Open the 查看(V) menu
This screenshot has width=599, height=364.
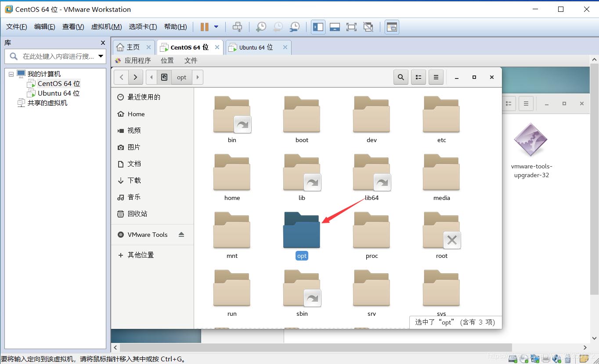point(73,27)
